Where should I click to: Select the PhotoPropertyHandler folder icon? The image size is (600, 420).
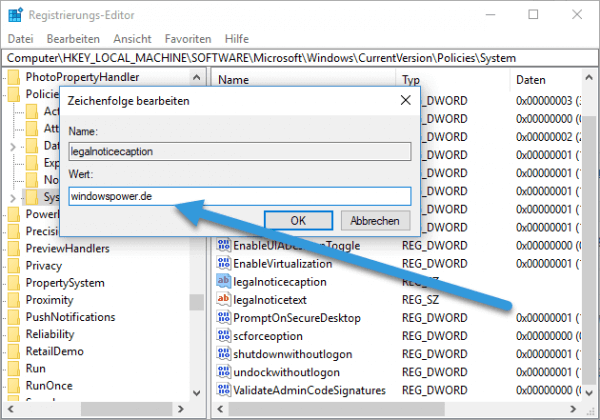point(14,77)
